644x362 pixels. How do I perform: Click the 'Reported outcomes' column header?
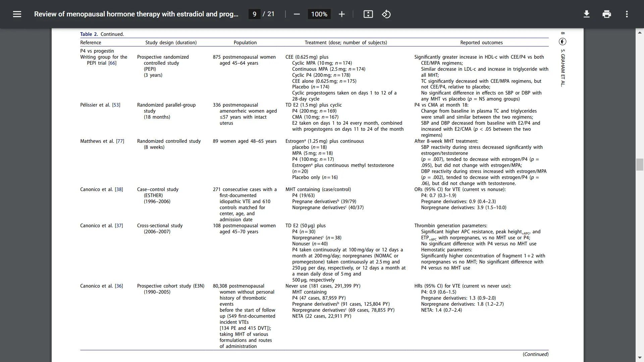(x=481, y=43)
